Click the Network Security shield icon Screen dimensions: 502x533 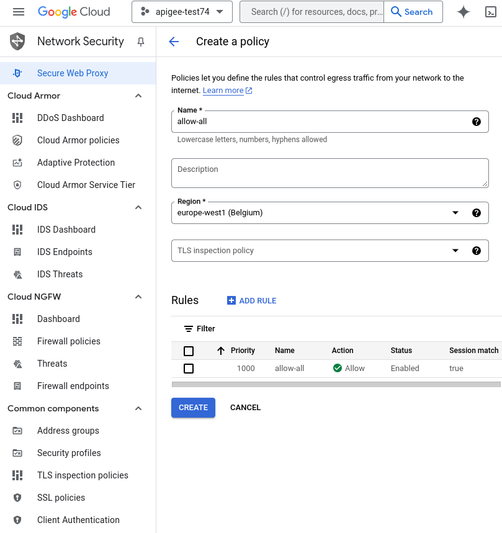(17, 41)
